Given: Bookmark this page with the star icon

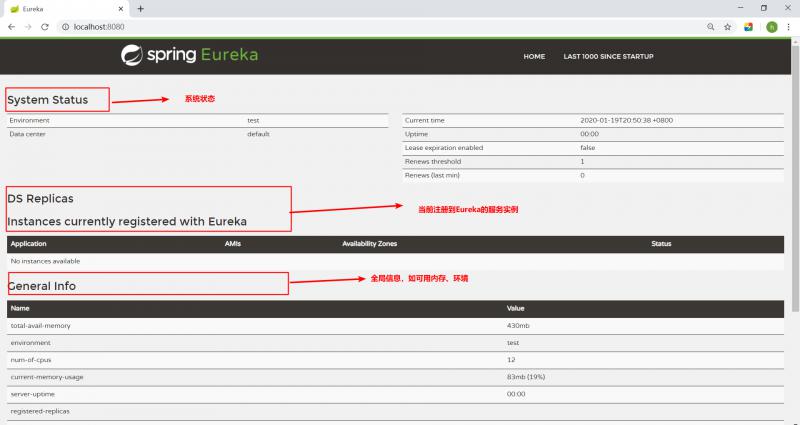Looking at the screenshot, I should (x=728, y=27).
